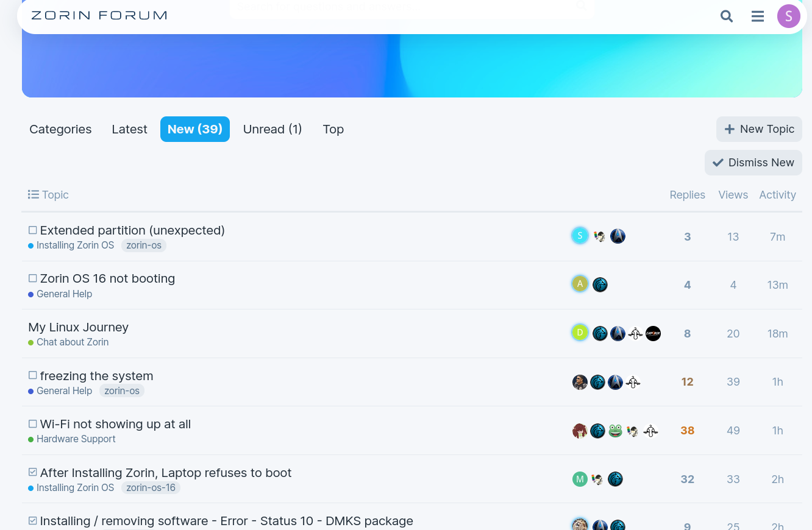Switch to the Latest tab
The width and height of the screenshot is (812, 530).
129,129
